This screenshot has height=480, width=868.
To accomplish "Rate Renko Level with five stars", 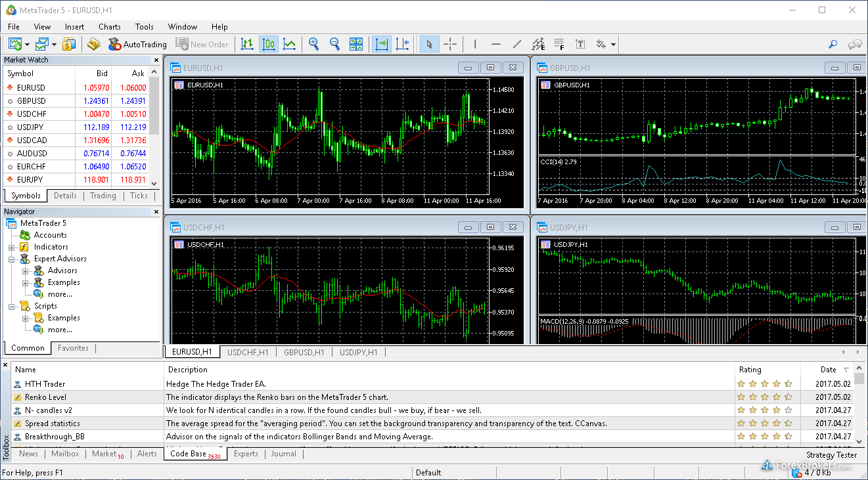I will click(787, 397).
